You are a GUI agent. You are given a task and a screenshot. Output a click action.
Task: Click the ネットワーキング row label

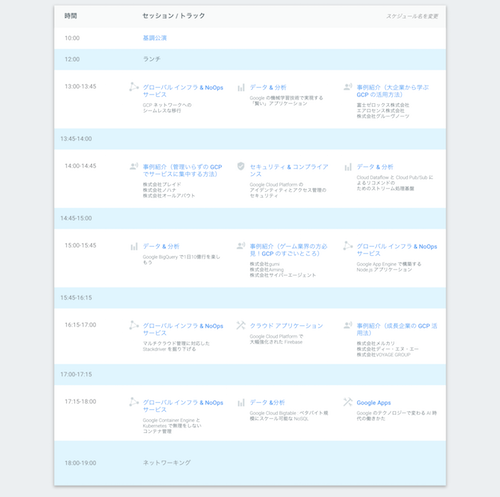pyautogui.click(x=167, y=463)
